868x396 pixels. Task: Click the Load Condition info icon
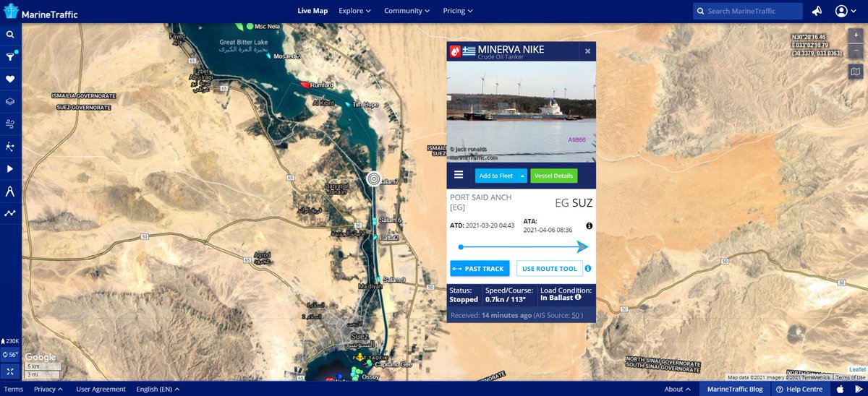pos(578,297)
